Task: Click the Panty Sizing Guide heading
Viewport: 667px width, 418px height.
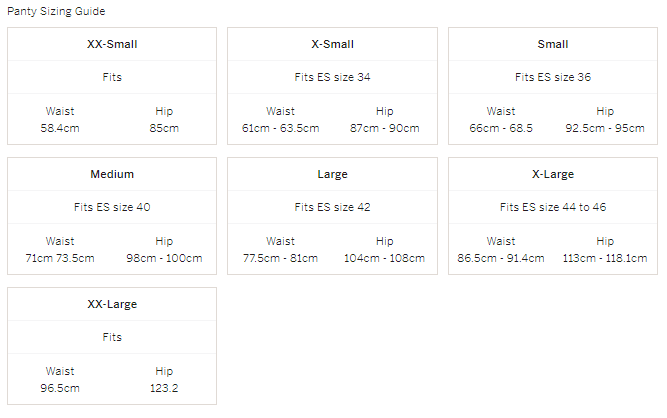Action: (56, 11)
